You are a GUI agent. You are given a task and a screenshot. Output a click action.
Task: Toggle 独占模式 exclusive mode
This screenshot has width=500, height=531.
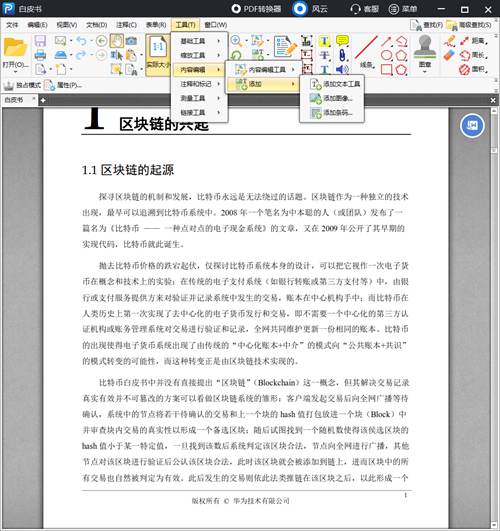(22, 85)
